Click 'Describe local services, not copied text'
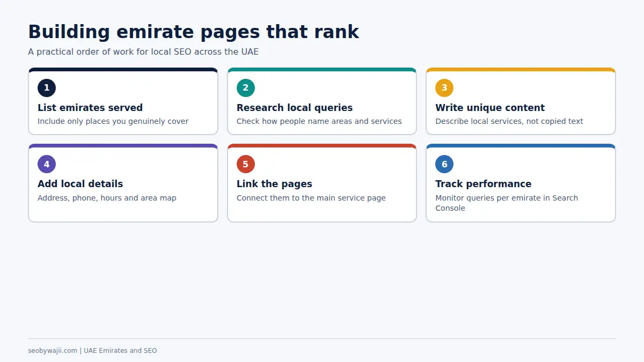Screen dimensions: 644x362 (509, 121)
